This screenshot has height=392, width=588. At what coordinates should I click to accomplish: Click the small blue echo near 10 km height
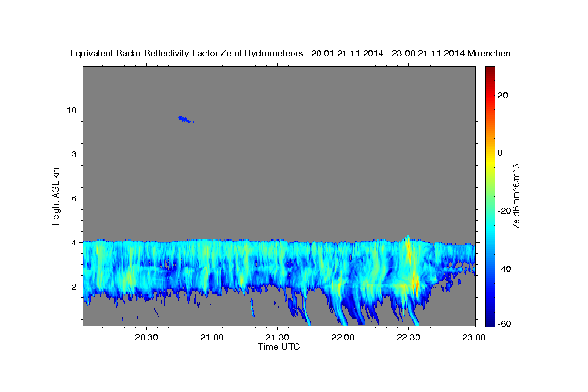(x=186, y=119)
